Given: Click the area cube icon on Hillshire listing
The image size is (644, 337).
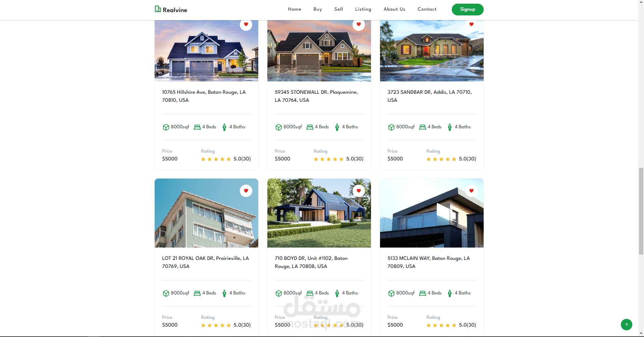Looking at the screenshot, I should (x=166, y=127).
